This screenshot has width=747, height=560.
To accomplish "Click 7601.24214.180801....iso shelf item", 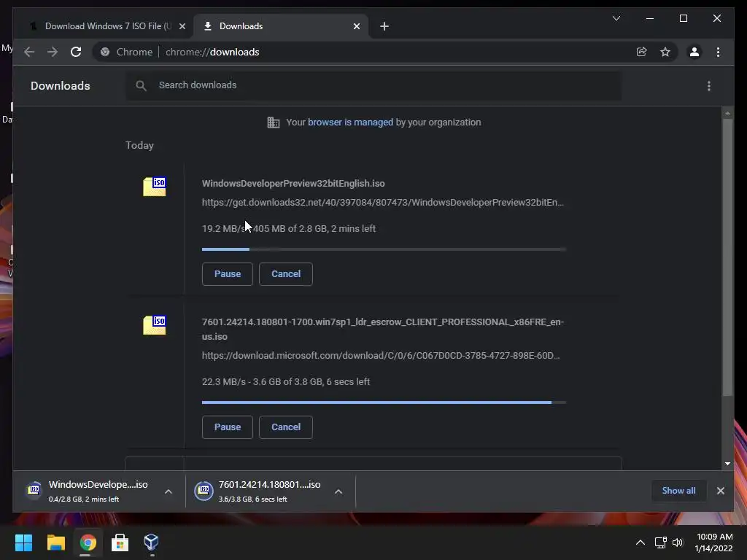I will click(x=261, y=491).
